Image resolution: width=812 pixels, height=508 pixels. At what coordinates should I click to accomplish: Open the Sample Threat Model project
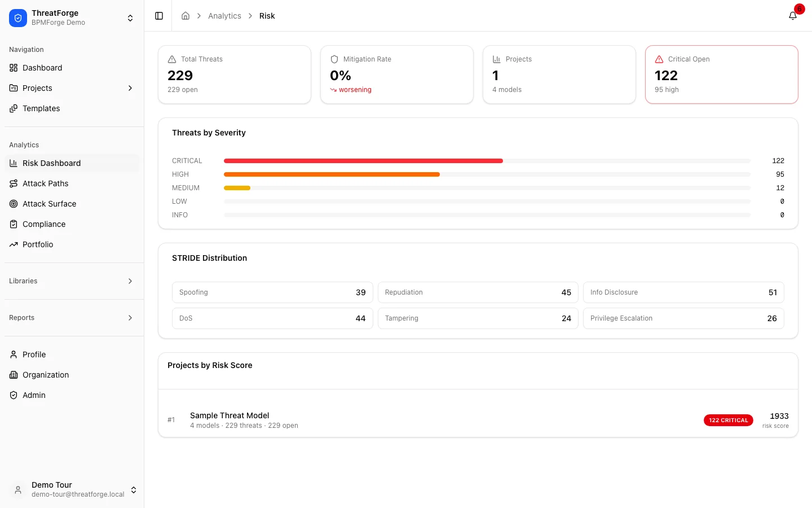[478, 420]
